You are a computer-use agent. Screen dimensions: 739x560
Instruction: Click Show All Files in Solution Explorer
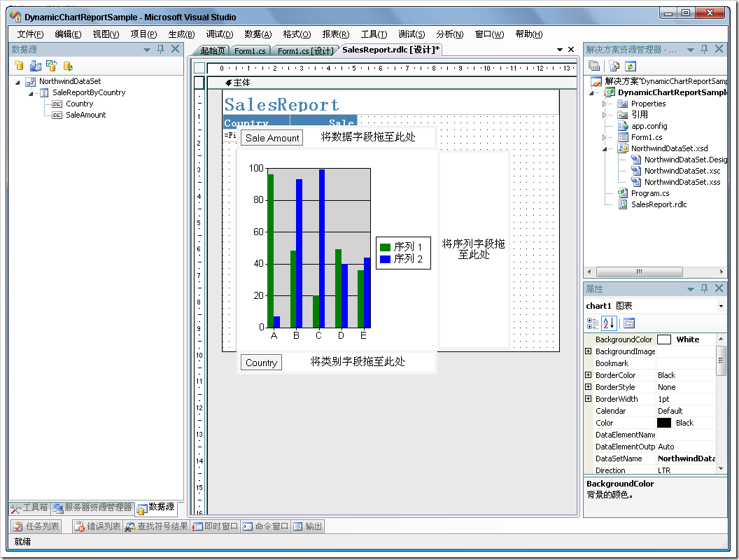(614, 66)
